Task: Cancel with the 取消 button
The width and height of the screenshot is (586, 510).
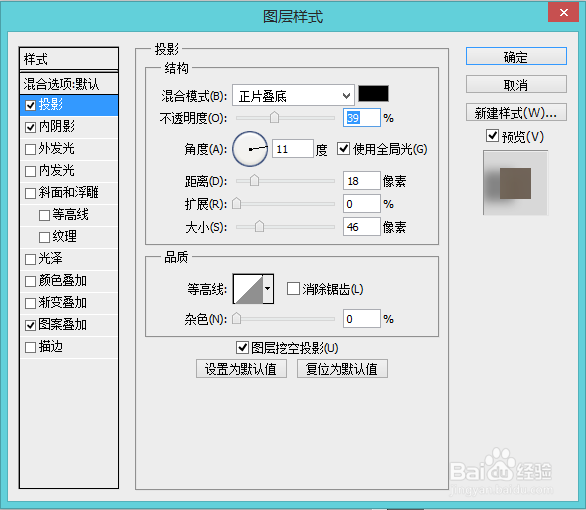Action: coord(516,84)
